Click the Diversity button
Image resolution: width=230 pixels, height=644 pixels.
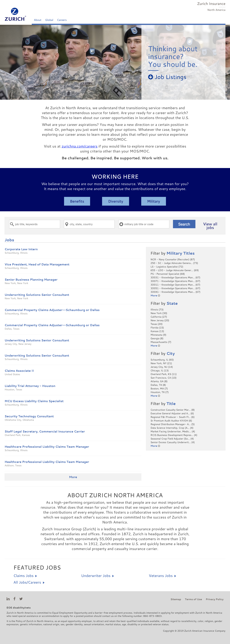click(116, 201)
